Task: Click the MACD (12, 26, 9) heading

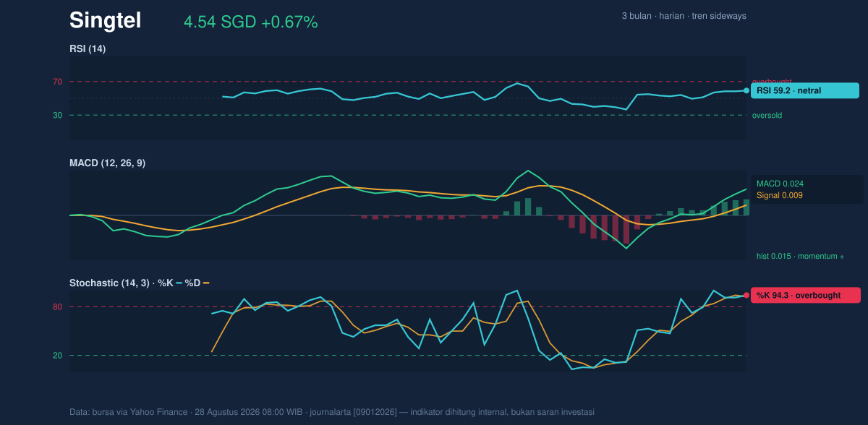Action: 107,163
